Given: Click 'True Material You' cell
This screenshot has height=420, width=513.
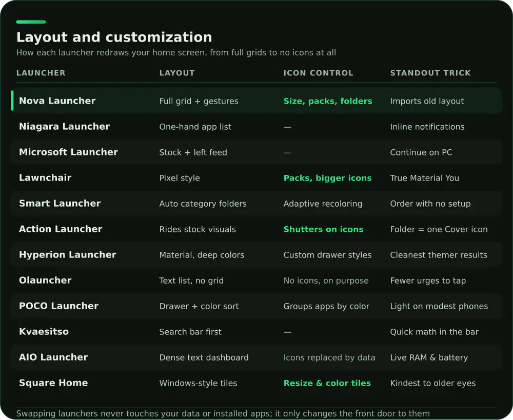Looking at the screenshot, I should point(424,178).
